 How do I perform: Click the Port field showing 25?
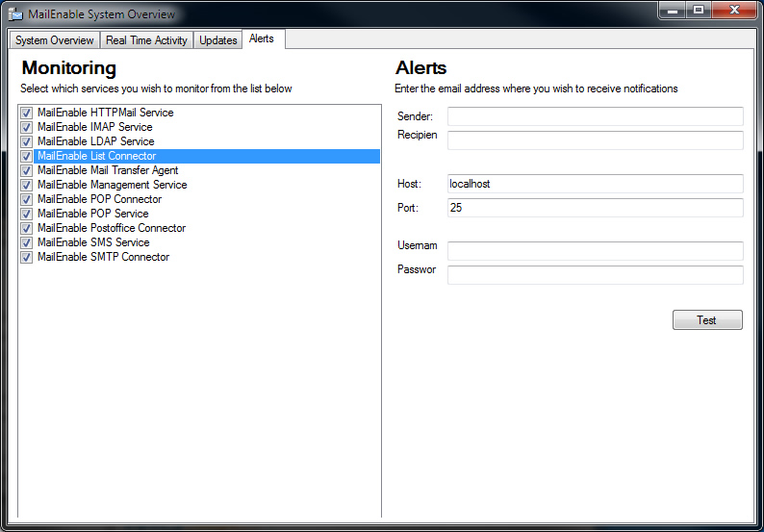point(595,208)
